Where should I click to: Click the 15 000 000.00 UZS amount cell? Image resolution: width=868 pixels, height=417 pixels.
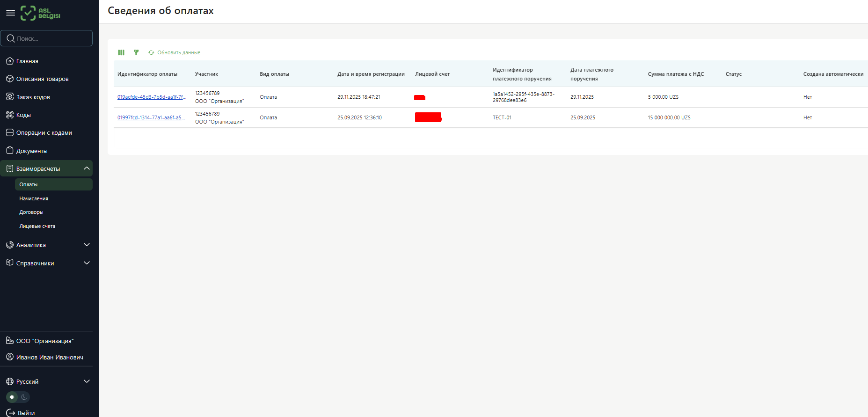pos(669,117)
